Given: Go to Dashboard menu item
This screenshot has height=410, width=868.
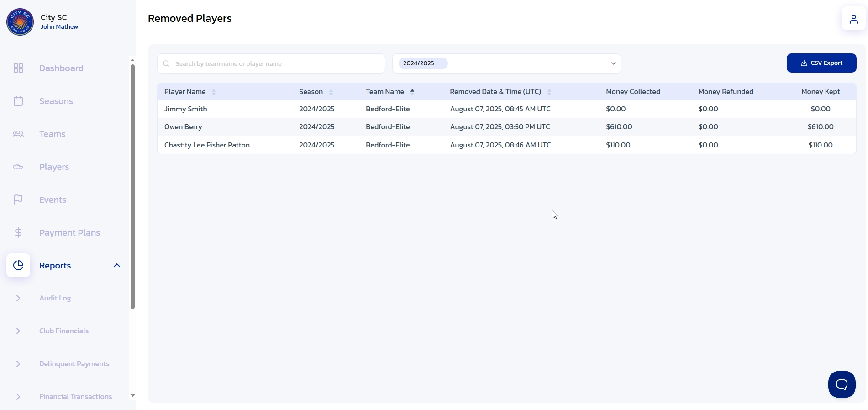Looking at the screenshot, I should point(61,68).
